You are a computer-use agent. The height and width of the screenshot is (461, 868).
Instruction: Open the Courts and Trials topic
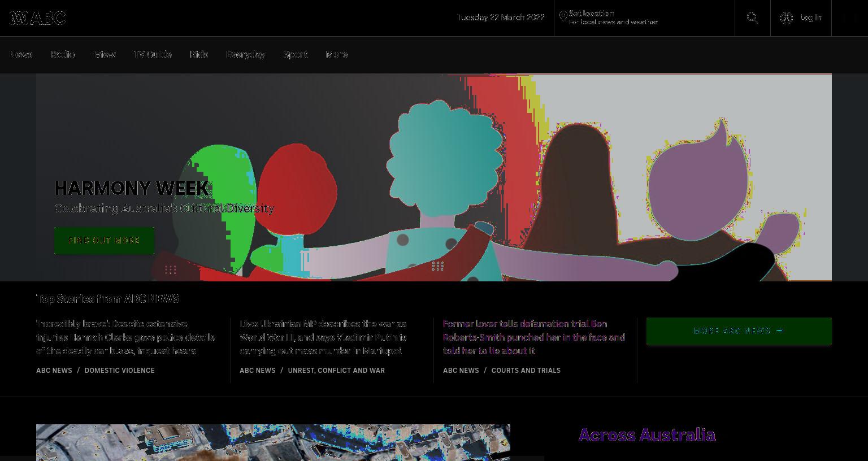pos(526,371)
